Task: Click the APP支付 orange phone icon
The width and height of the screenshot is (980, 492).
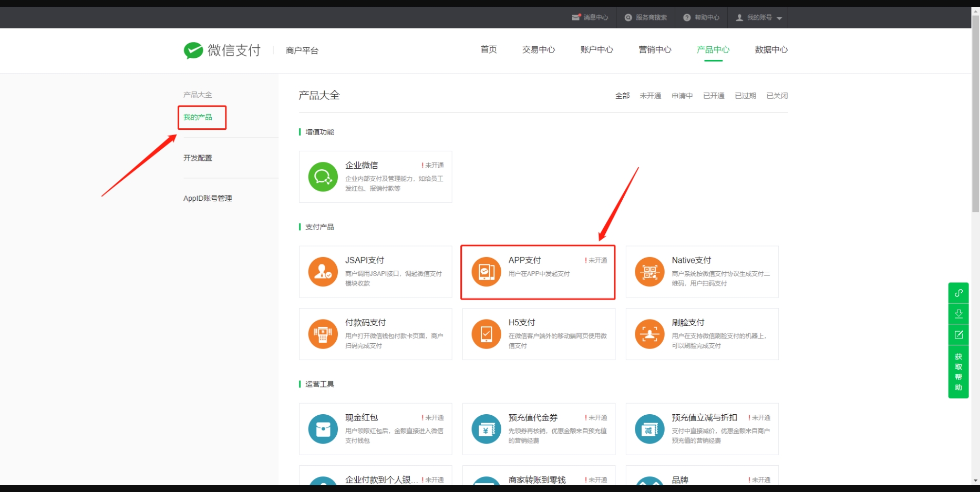Action: pyautogui.click(x=486, y=272)
